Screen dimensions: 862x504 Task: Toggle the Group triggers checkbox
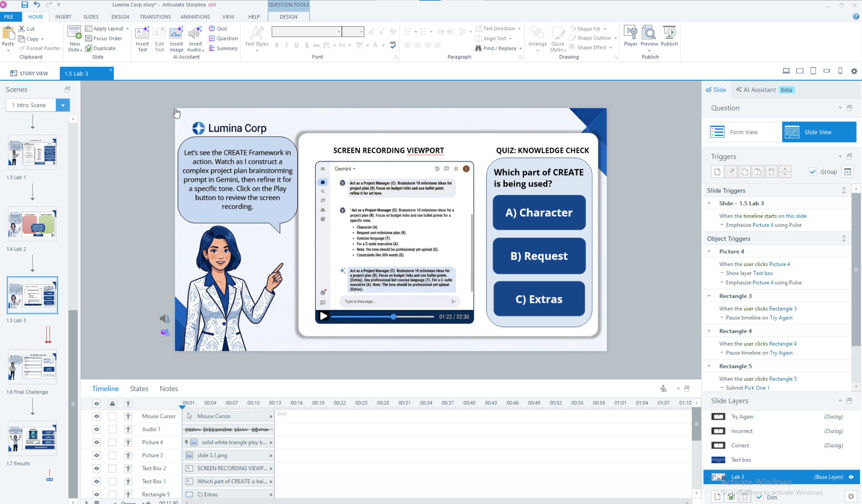(813, 171)
